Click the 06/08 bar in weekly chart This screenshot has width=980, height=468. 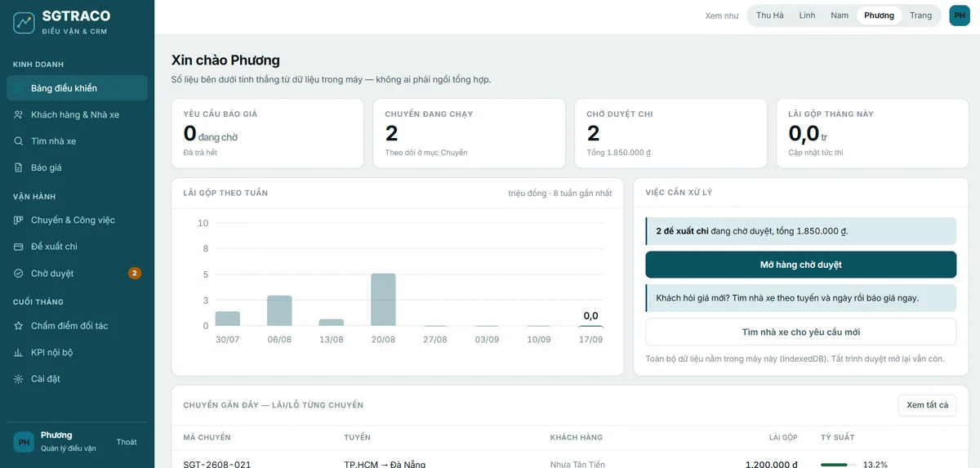coord(279,311)
